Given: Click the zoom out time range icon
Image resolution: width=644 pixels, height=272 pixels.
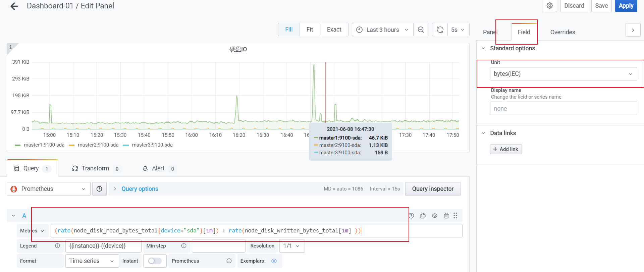Looking at the screenshot, I should click(421, 30).
